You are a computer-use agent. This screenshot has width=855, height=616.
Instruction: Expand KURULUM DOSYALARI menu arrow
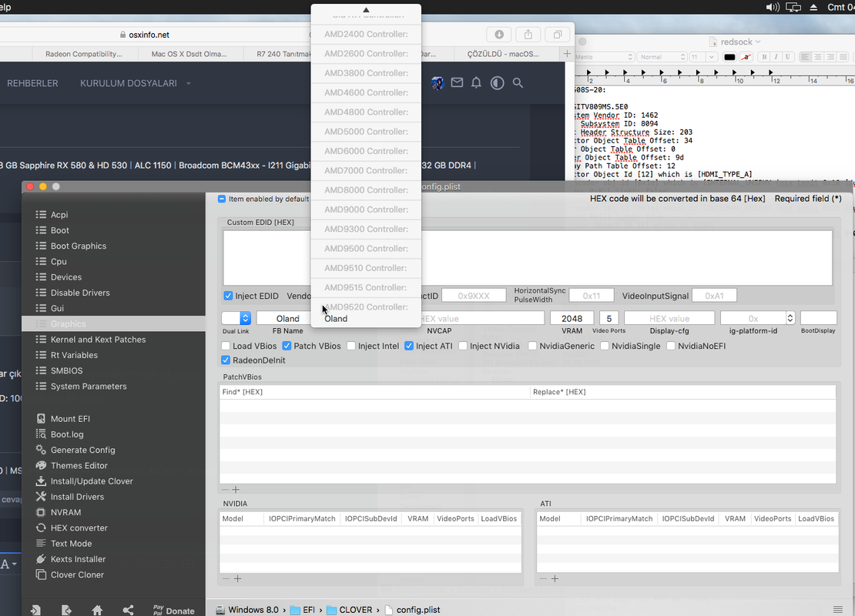click(189, 83)
